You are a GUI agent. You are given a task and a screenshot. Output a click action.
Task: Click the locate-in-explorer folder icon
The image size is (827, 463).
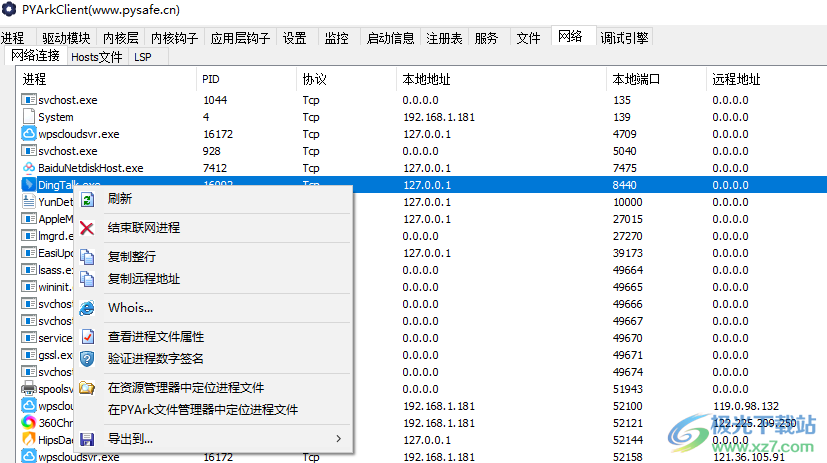(x=87, y=388)
